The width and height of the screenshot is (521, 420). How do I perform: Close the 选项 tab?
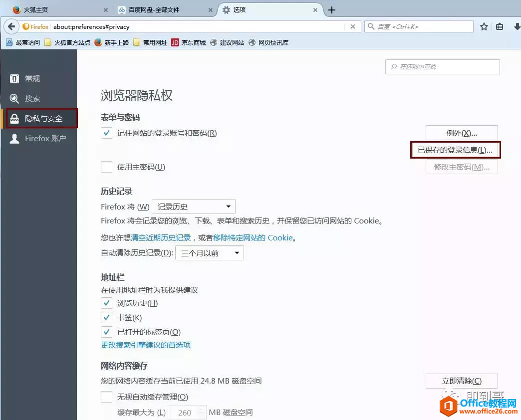[315, 10]
